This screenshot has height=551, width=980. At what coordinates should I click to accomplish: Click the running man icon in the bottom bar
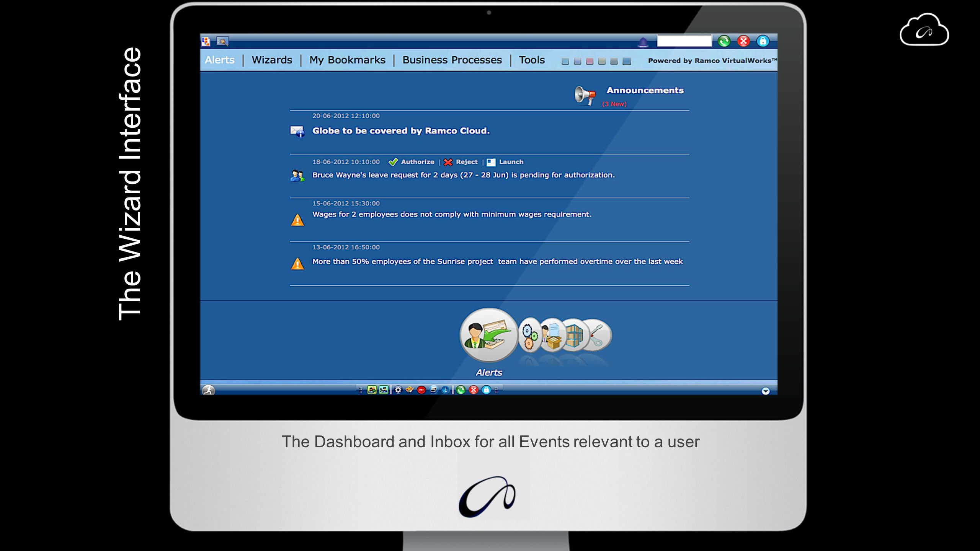pos(208,390)
